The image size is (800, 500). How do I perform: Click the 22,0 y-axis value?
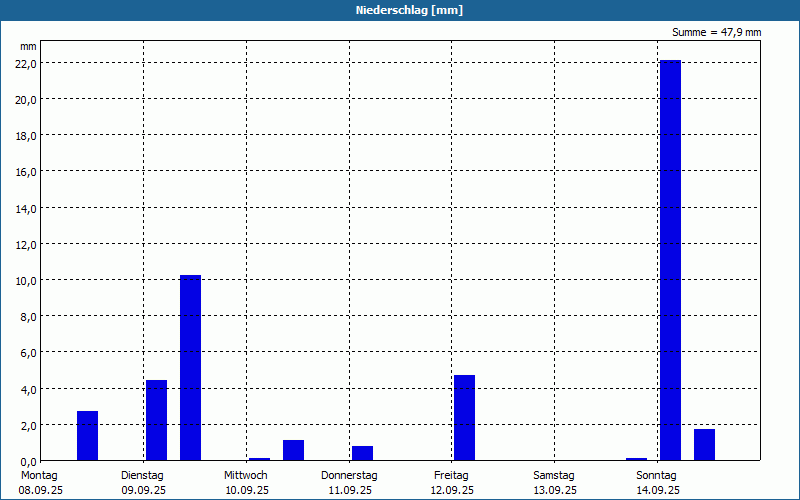point(26,64)
